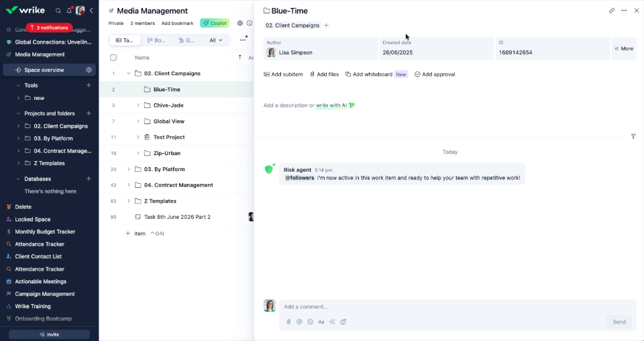This screenshot has width=644, height=341.
Task: Expand More fields in Blue-Time panel
Action: coord(624,48)
